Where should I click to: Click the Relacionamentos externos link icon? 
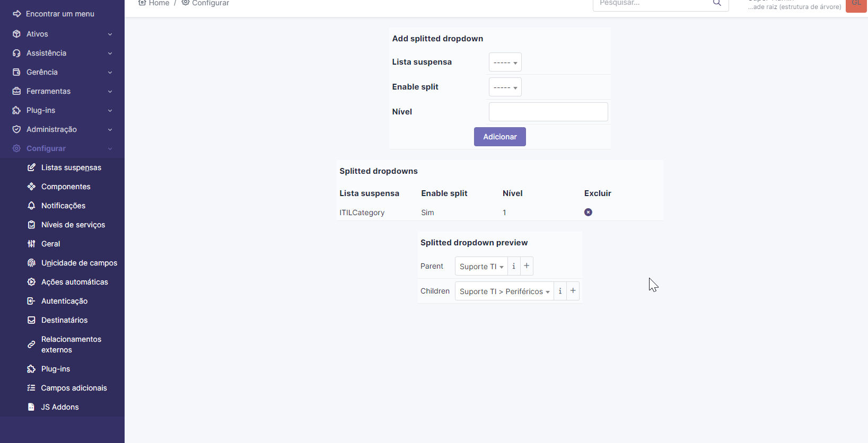(31, 344)
